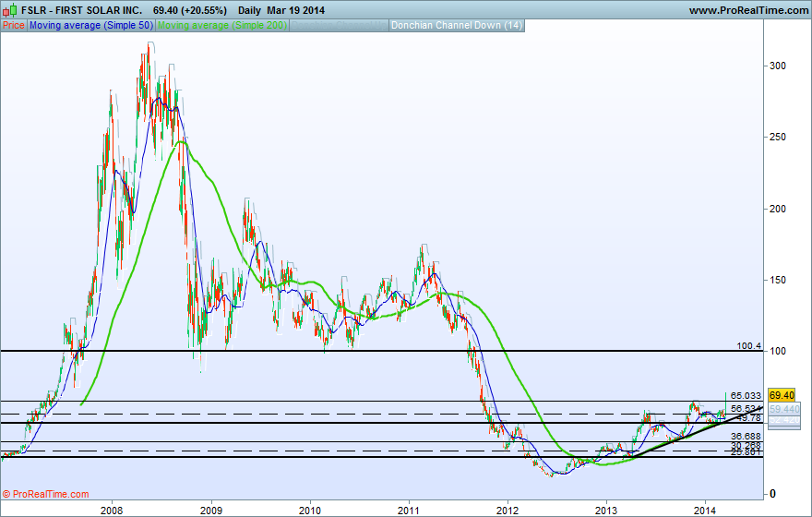812x517 pixels.
Task: Click the Mar 19 2014 date label
Action: click(x=296, y=10)
